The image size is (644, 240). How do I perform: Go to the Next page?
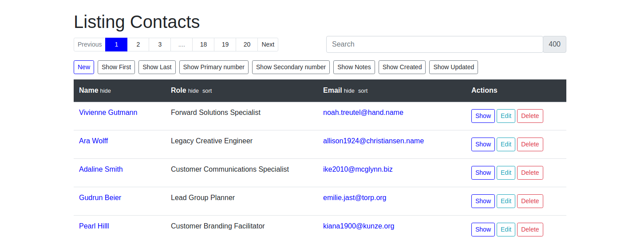[x=268, y=44]
